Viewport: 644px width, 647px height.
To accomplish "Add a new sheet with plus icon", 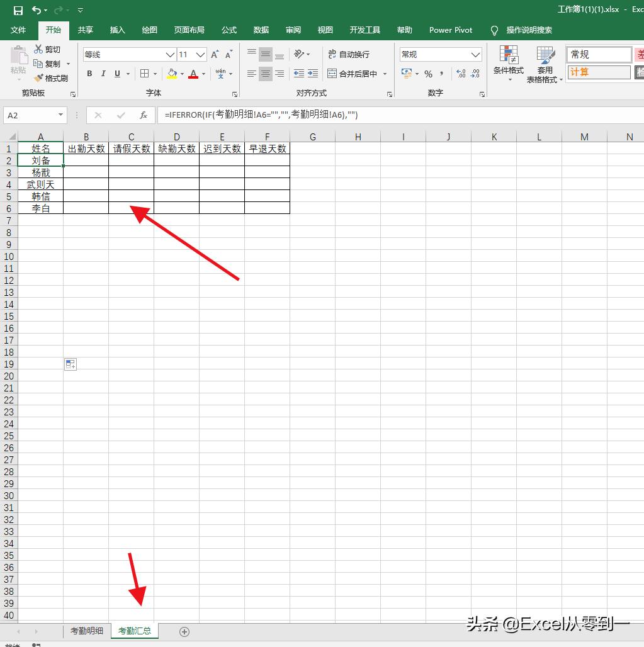I will tap(184, 631).
